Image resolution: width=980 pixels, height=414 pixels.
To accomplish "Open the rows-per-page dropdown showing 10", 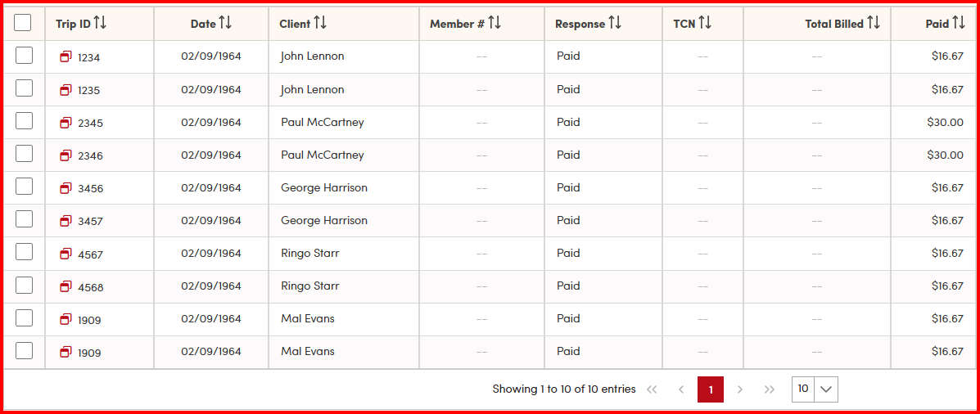I will pos(815,389).
